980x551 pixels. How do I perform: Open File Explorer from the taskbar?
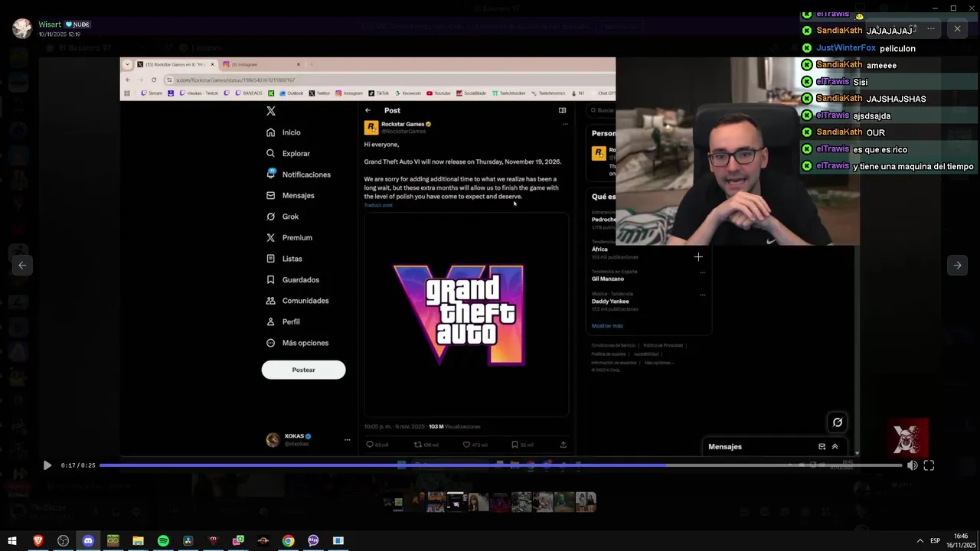coord(138,540)
